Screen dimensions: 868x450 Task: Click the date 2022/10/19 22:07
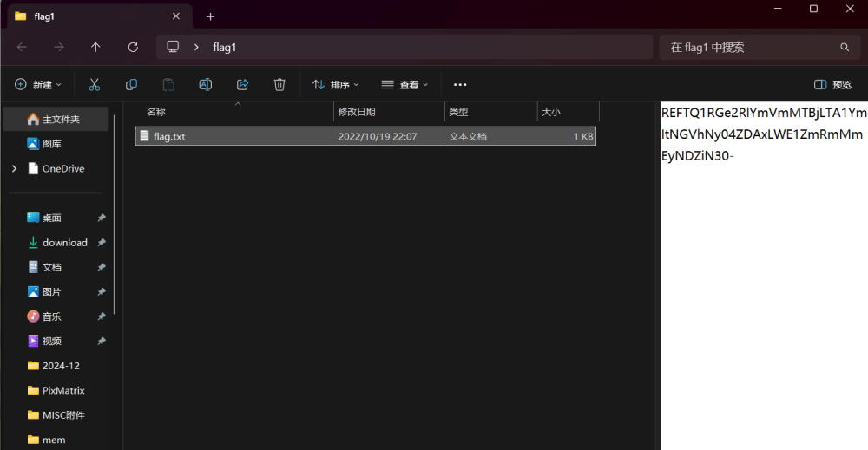tap(378, 136)
